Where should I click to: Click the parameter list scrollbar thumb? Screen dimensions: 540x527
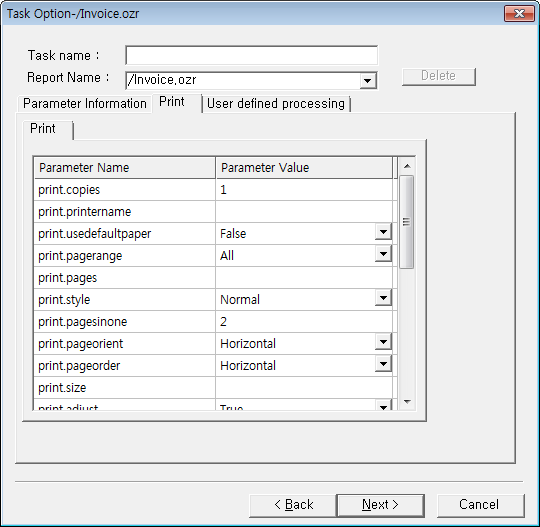pos(407,221)
